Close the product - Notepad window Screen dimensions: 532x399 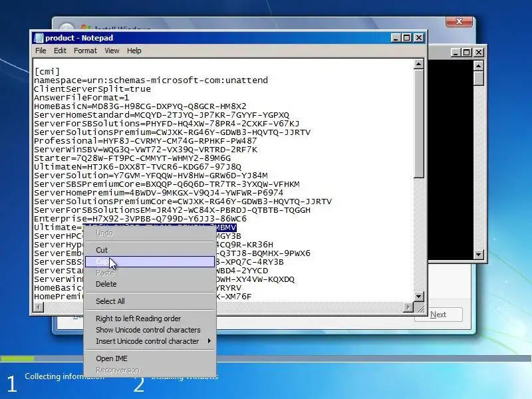click(419, 38)
